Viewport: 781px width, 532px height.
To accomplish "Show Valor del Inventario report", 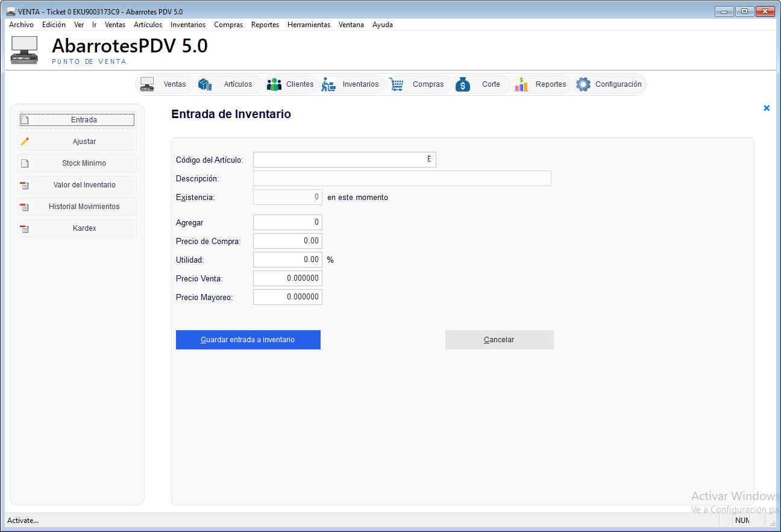I will pyautogui.click(x=77, y=185).
